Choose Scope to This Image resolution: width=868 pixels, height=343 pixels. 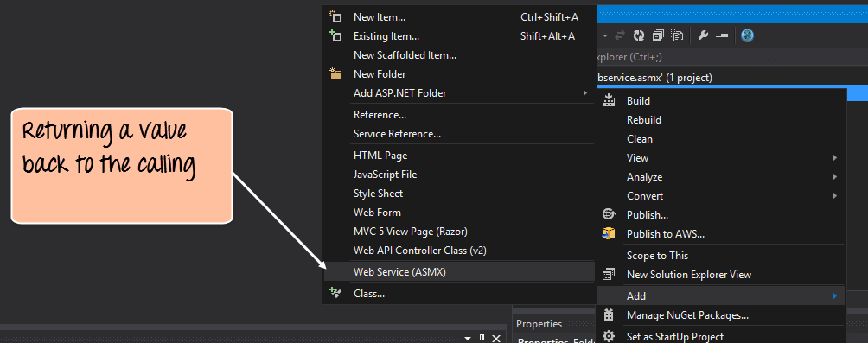(x=721, y=255)
